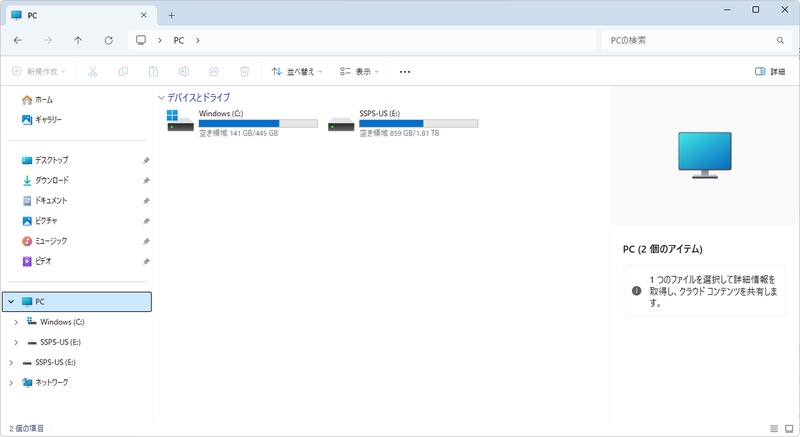Expand Windows (C:) under PC
This screenshot has width=800, height=437.
pyautogui.click(x=16, y=322)
